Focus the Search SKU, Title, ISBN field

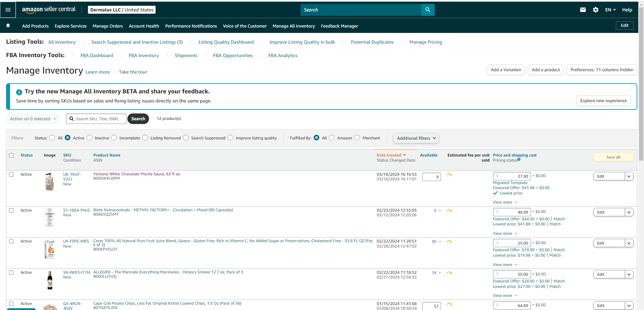[96, 119]
